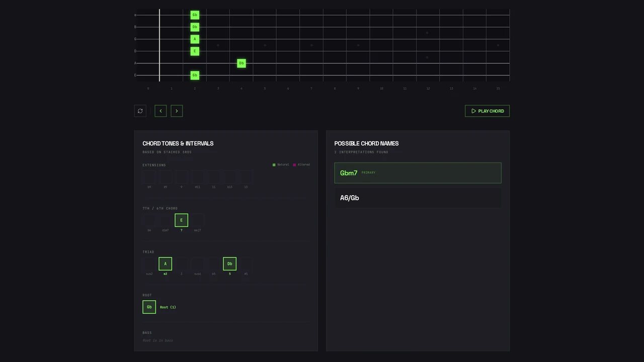Image resolution: width=644 pixels, height=362 pixels.
Task: Play the chord using PLAY CHORD button
Action: click(x=487, y=111)
